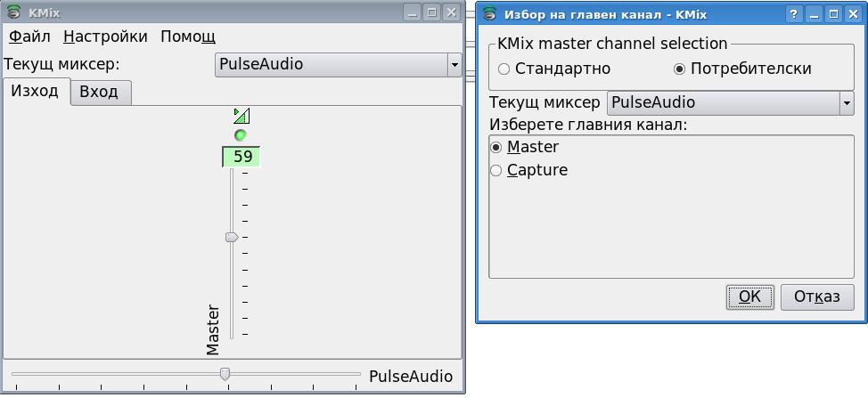Choose Master as the main channel
868x398 pixels.
525,147
